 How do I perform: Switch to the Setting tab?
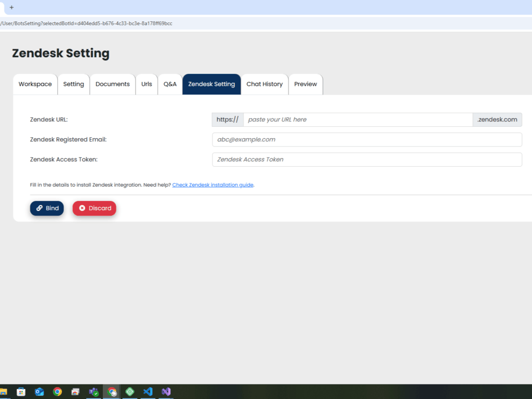73,84
